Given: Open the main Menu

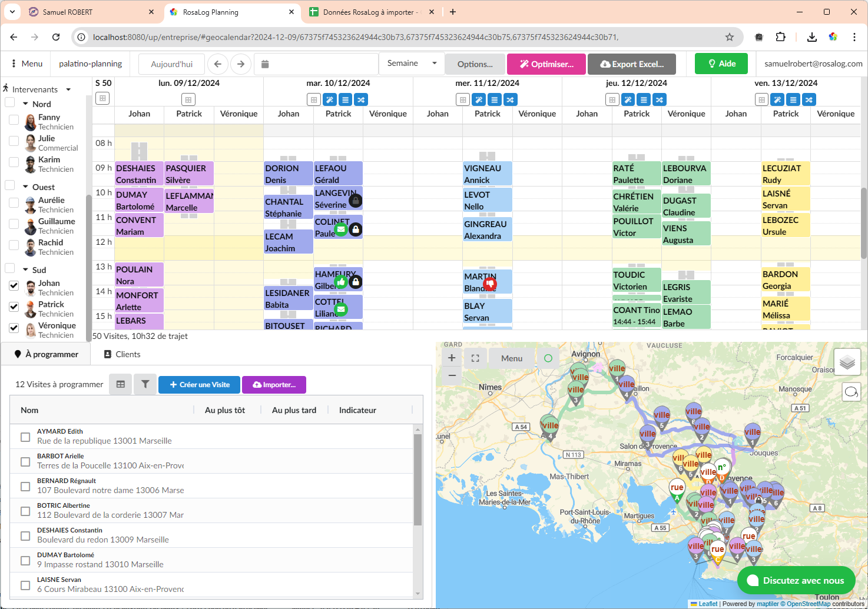Looking at the screenshot, I should pos(27,64).
